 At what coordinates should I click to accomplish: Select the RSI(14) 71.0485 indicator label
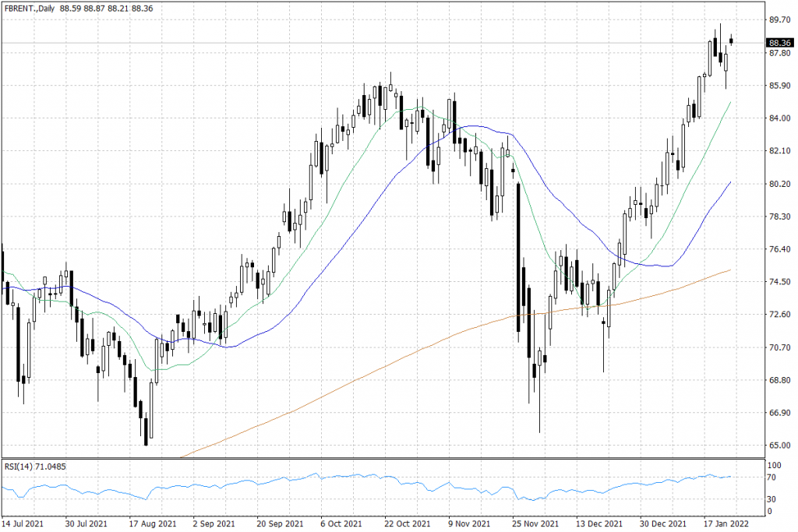pos(35,467)
